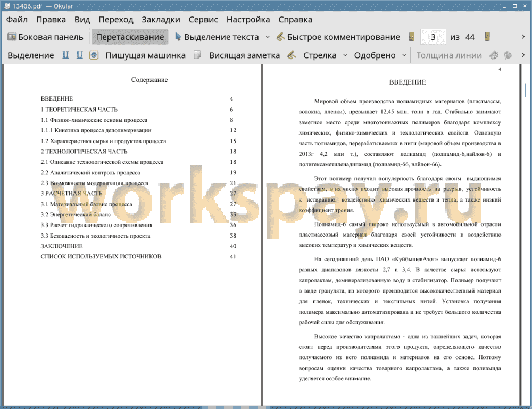
Task: Select the squiggly underline annotation tool
Action: [x=79, y=55]
